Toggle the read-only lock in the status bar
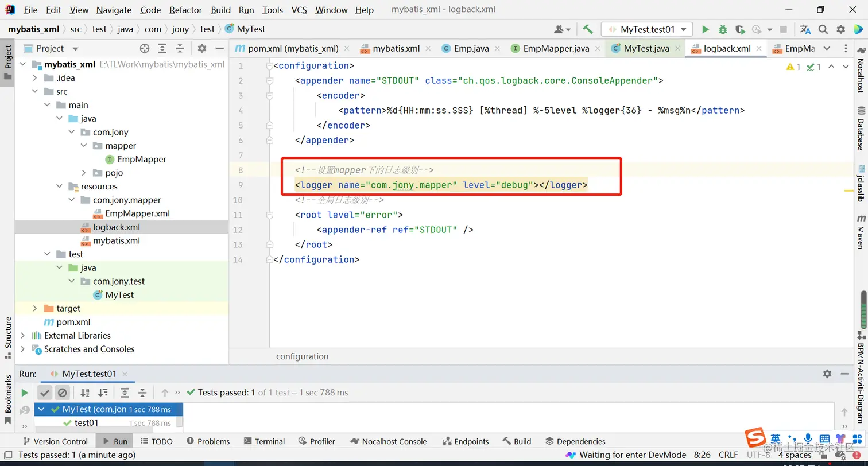This screenshot has height=466, width=868. (x=823, y=455)
